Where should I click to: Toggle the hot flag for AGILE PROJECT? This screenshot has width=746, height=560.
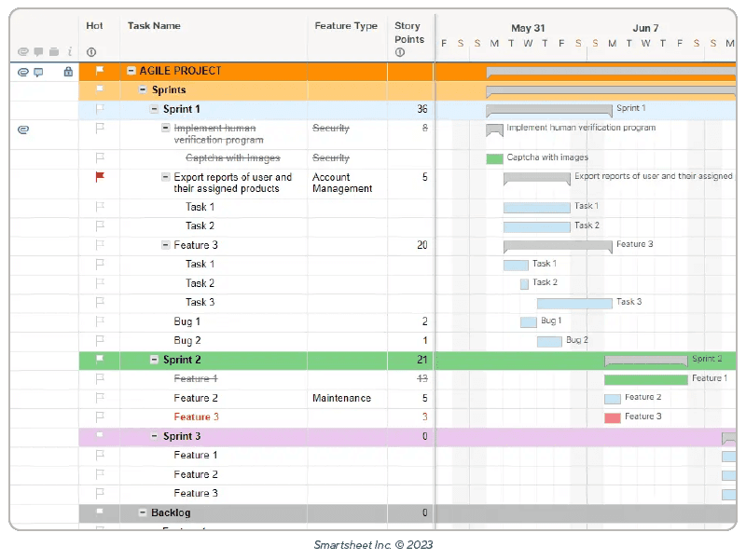coord(100,71)
